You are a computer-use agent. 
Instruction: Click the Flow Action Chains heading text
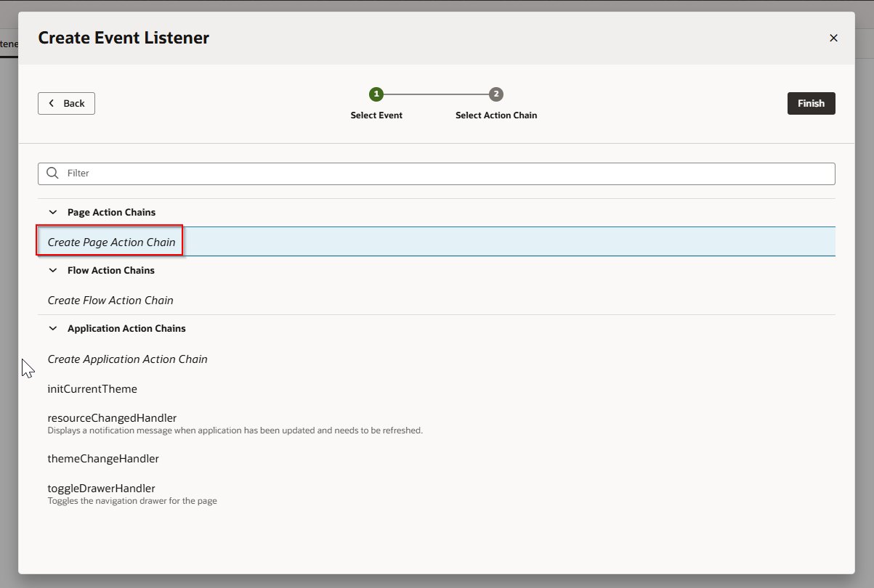click(x=110, y=270)
